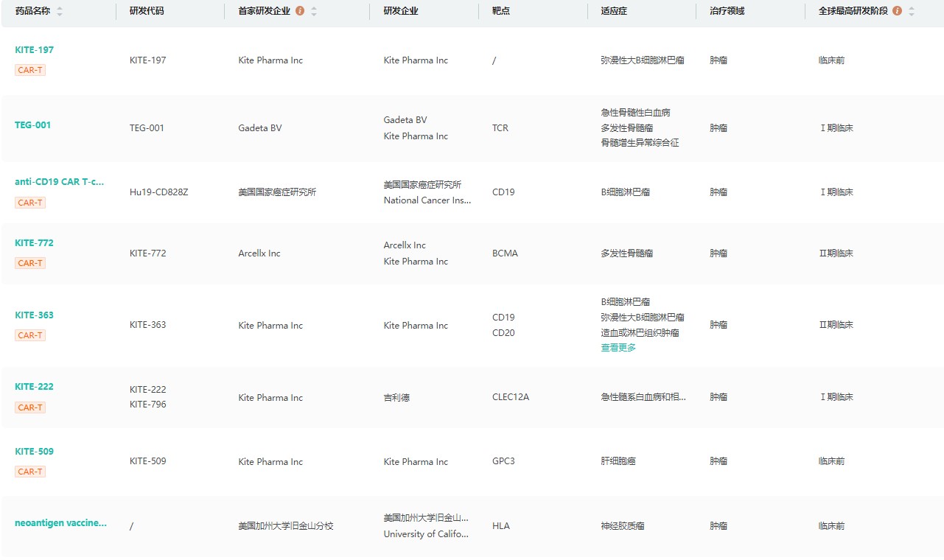Select the GPC3 target cell
The width and height of the screenshot is (944, 560).
503,461
